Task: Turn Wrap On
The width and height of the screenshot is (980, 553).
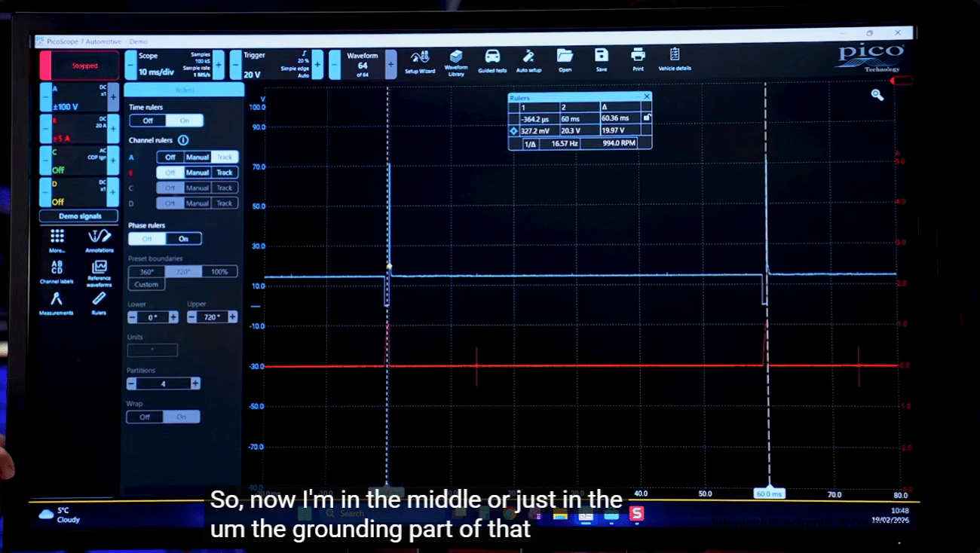Action: coord(182,417)
